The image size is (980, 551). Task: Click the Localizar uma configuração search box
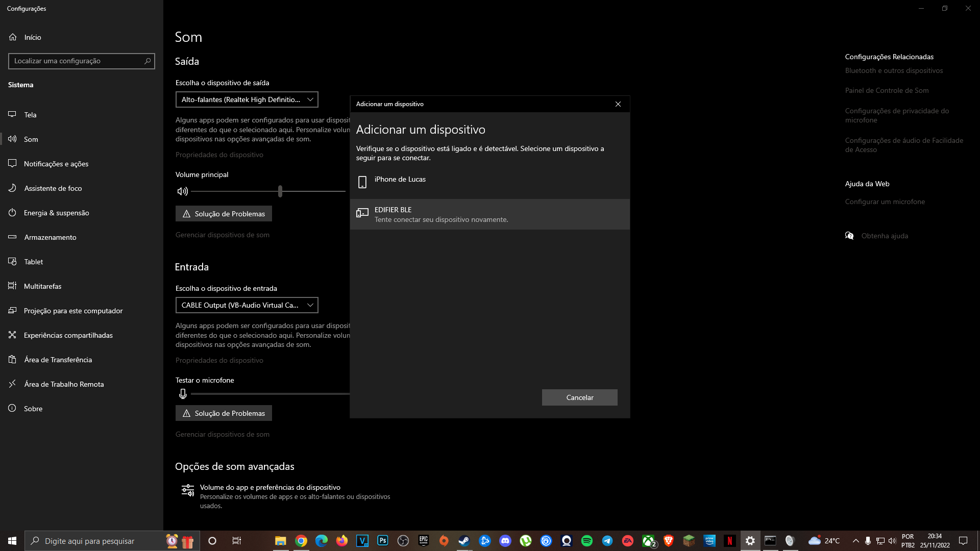(82, 61)
